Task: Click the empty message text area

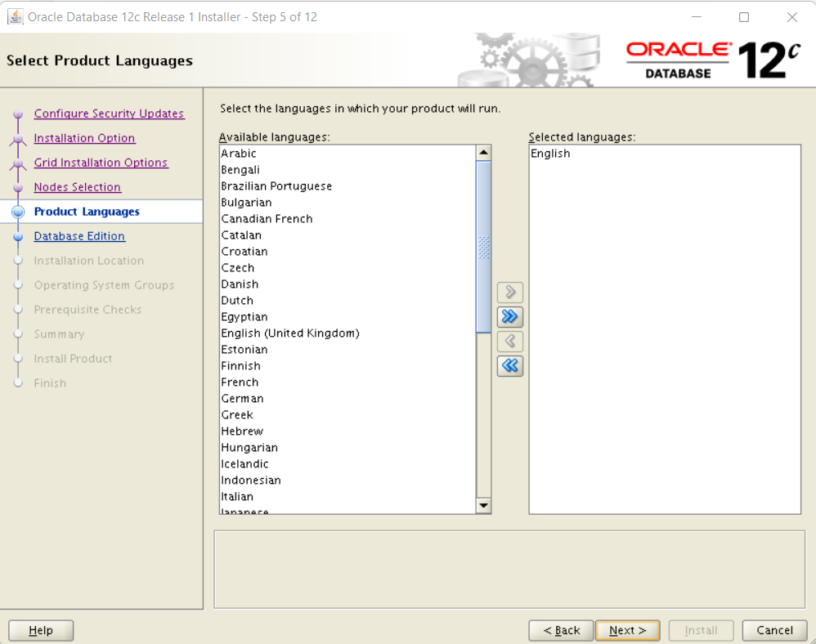Action: pos(509,569)
